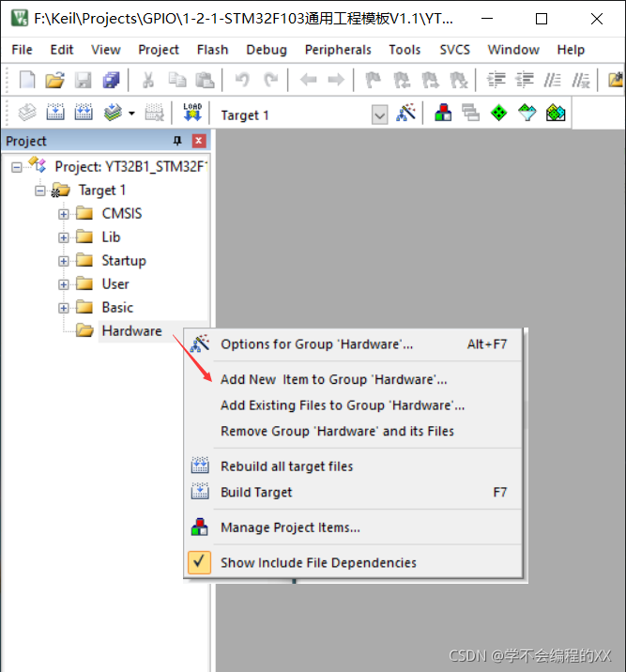This screenshot has height=672, width=626.
Task: Click the Select Software Packs icon
Action: (x=527, y=114)
